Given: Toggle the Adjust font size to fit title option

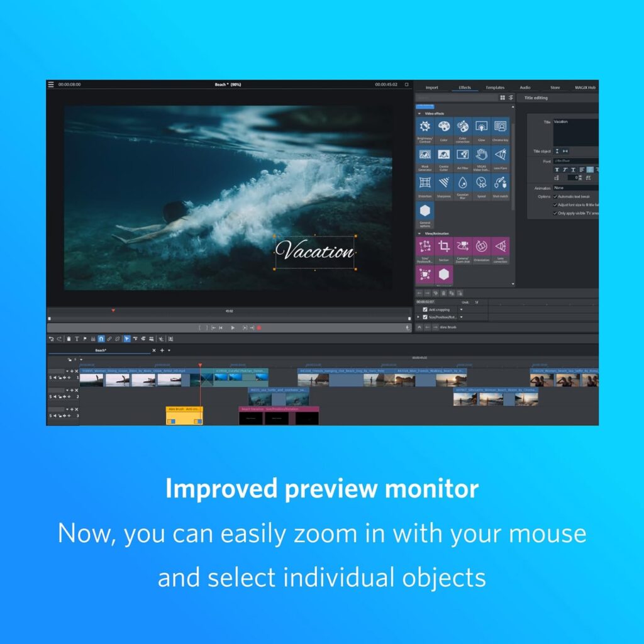Looking at the screenshot, I should pos(555,205).
